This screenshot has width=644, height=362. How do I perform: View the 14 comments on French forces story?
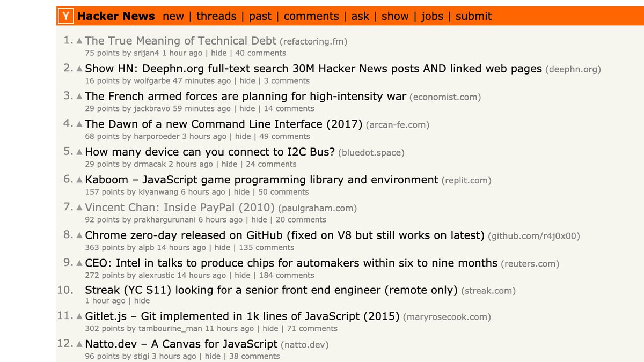coord(290,109)
